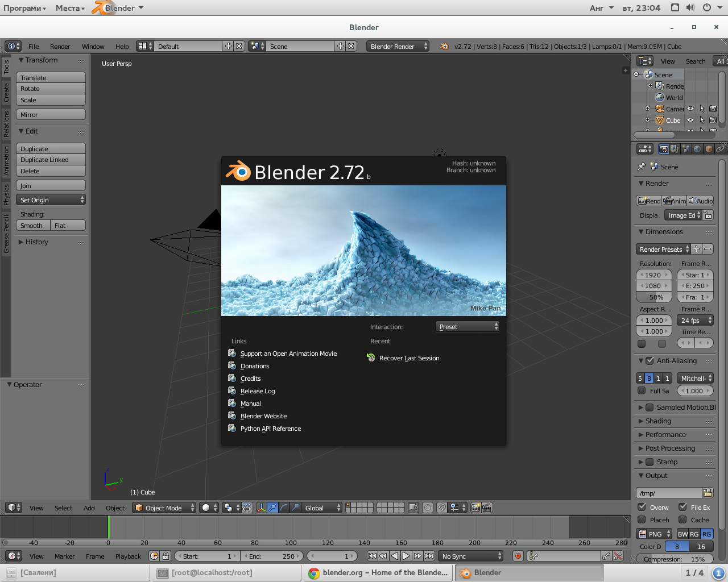Toggle Camera visibility eye in outliner
The width and height of the screenshot is (728, 582).
tap(690, 109)
